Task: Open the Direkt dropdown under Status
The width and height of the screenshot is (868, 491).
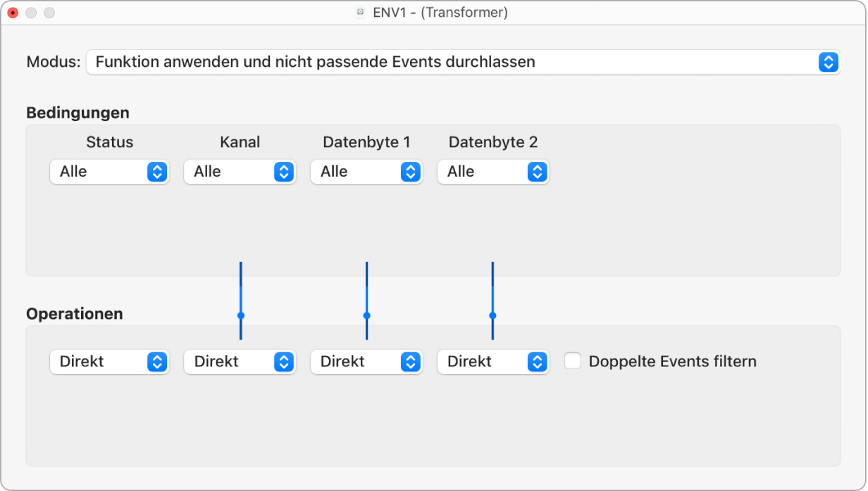Action: click(x=109, y=361)
